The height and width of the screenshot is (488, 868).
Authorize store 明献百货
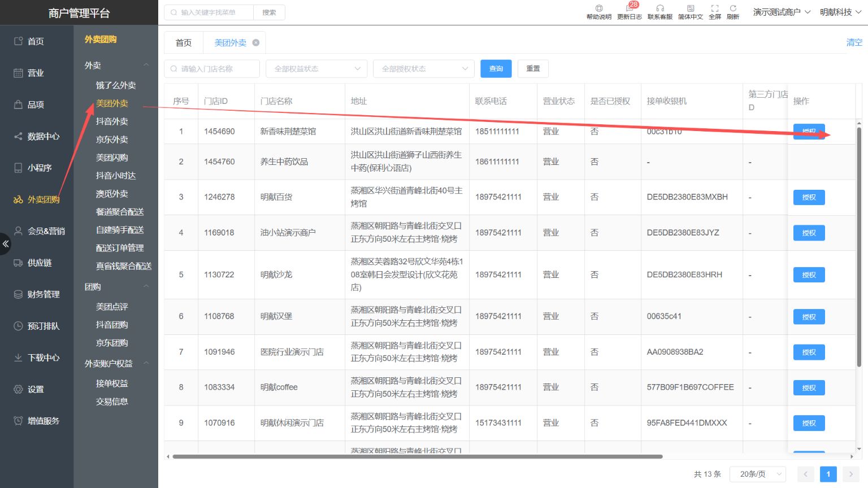point(809,197)
